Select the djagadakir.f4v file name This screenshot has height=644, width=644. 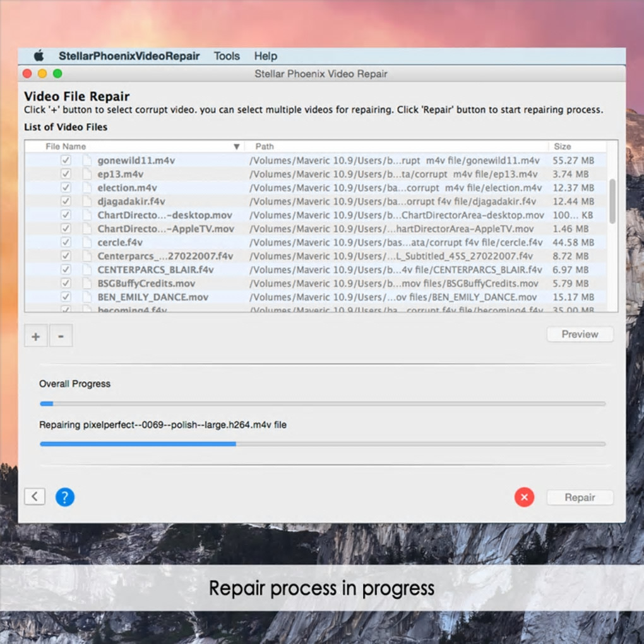coord(131,201)
